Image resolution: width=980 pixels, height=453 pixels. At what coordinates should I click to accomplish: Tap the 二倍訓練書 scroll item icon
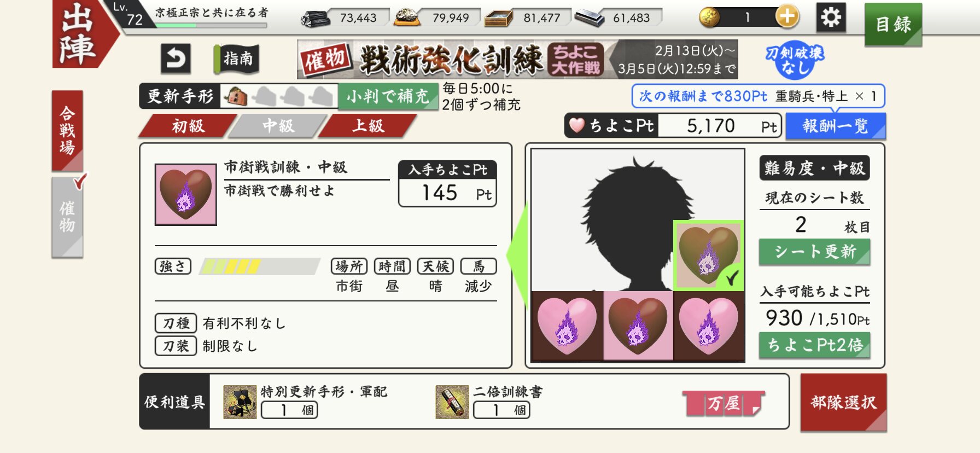pyautogui.click(x=452, y=402)
